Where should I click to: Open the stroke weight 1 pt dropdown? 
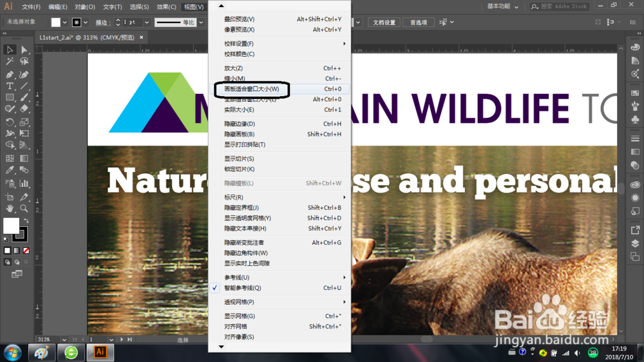(x=147, y=23)
